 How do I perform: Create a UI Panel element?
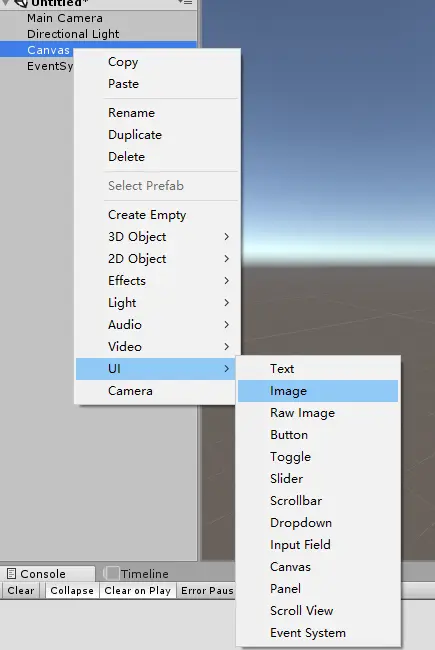pos(318,589)
